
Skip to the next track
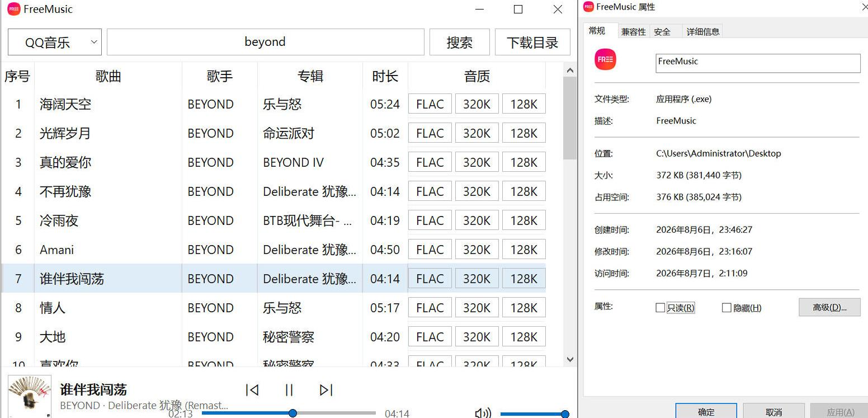point(326,390)
